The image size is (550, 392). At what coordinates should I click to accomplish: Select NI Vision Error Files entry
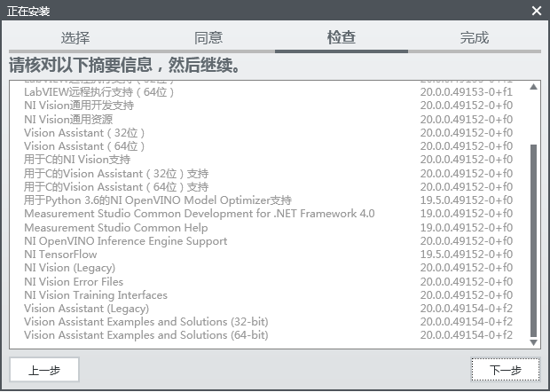tap(74, 282)
